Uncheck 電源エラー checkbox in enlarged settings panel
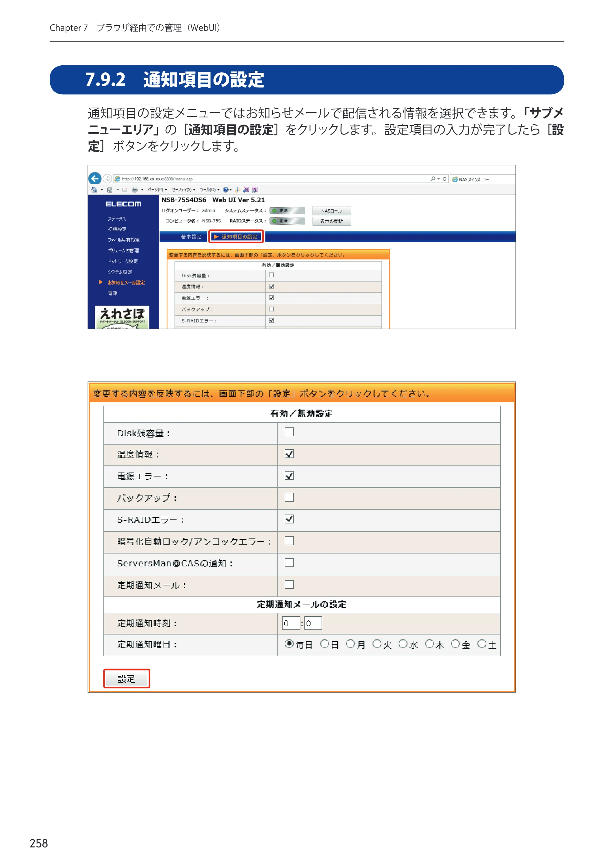 (289, 476)
